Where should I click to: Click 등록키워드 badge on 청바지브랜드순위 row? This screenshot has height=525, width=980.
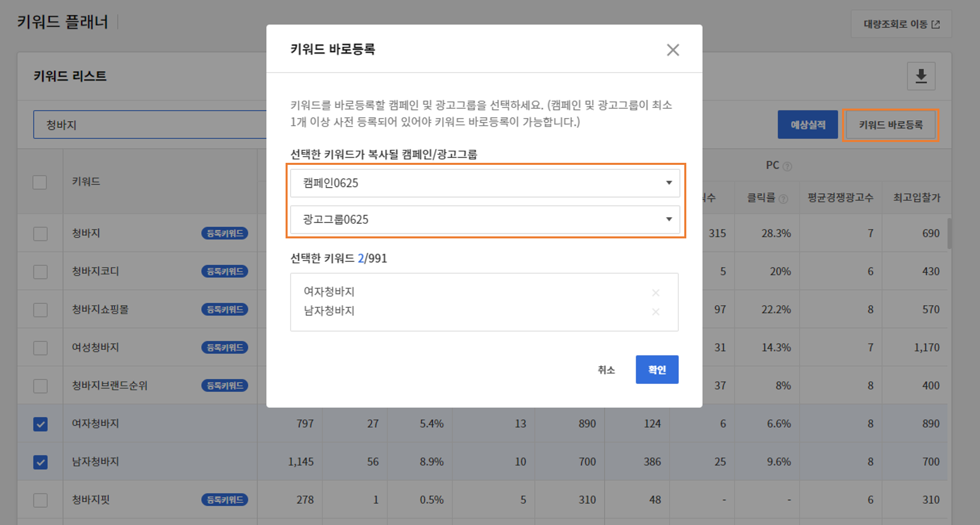pos(225,386)
